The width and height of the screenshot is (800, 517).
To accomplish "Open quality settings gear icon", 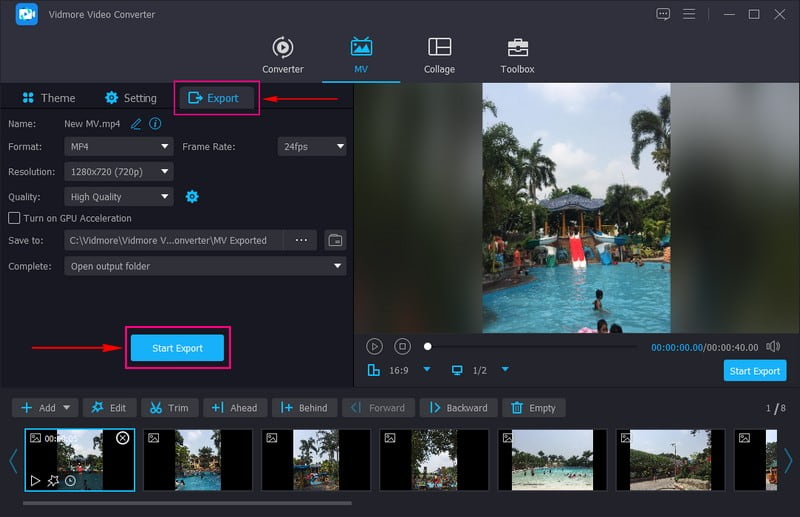I will 192,197.
